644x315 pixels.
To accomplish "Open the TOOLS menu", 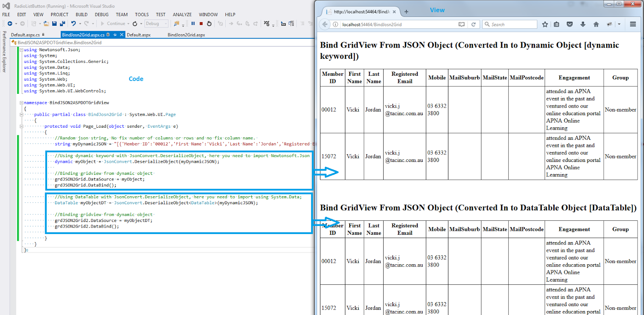I will click(x=142, y=15).
